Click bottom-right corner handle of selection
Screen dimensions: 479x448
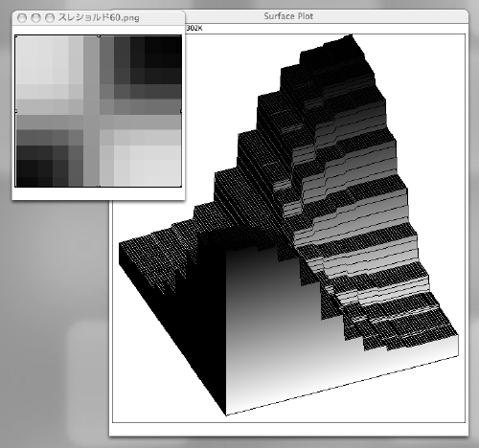[x=181, y=187]
